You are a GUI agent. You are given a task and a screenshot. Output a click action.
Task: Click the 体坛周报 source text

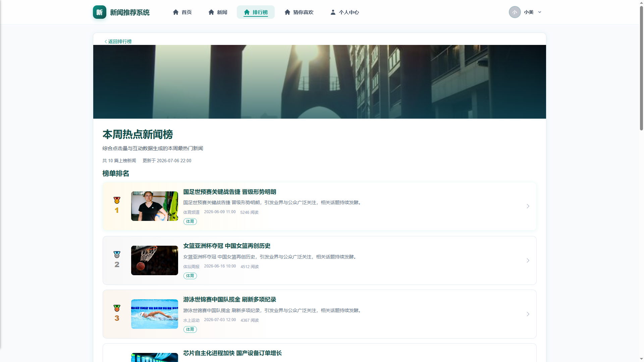191,267
